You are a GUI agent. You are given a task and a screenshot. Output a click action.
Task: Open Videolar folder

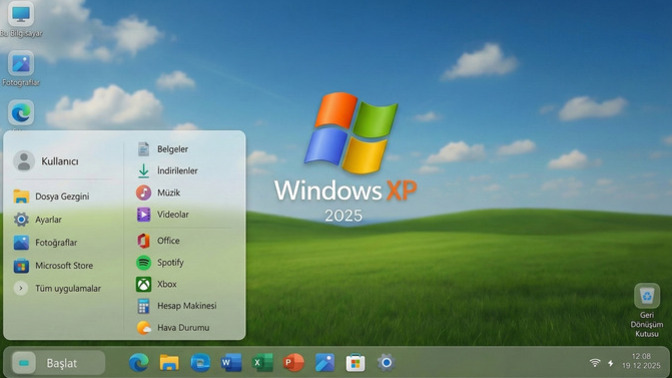click(162, 214)
